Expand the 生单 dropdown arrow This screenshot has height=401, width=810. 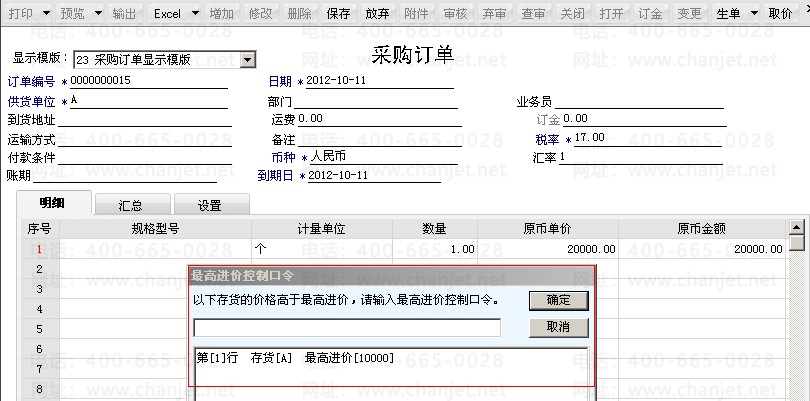[x=754, y=13]
